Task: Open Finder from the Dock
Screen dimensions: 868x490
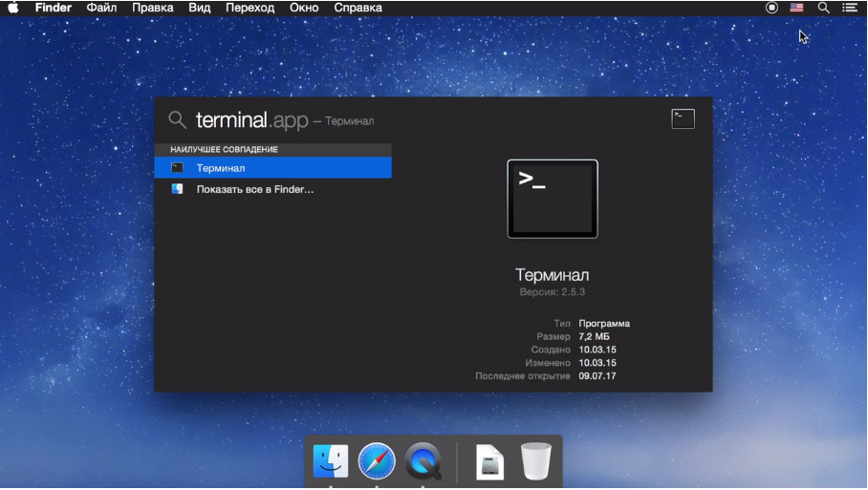Action: [331, 462]
